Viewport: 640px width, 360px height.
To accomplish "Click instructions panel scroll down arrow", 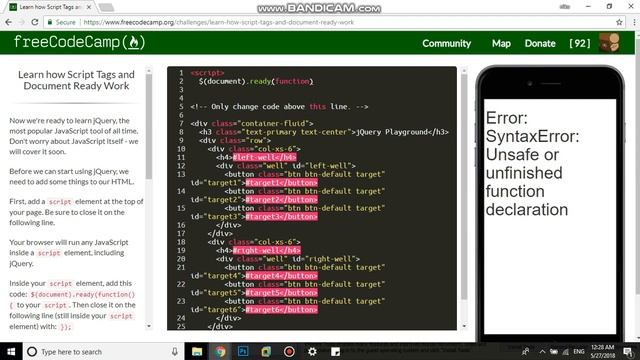I will pos(149,326).
